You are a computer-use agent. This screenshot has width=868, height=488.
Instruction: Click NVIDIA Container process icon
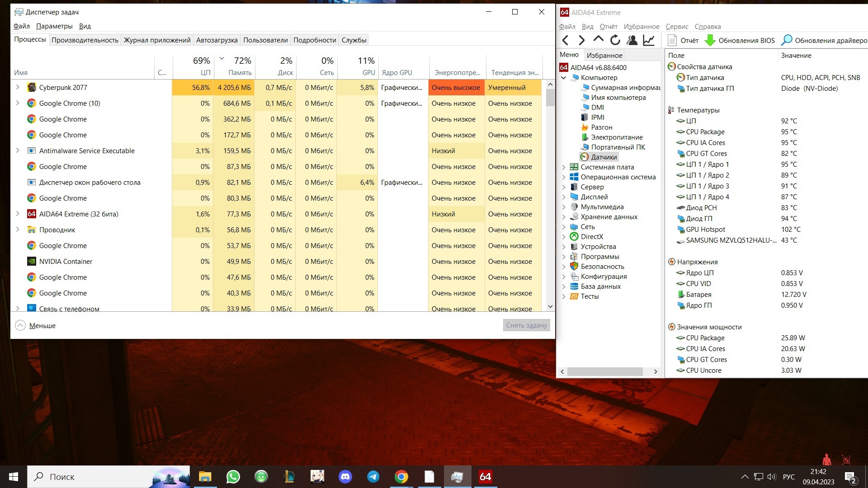point(32,261)
